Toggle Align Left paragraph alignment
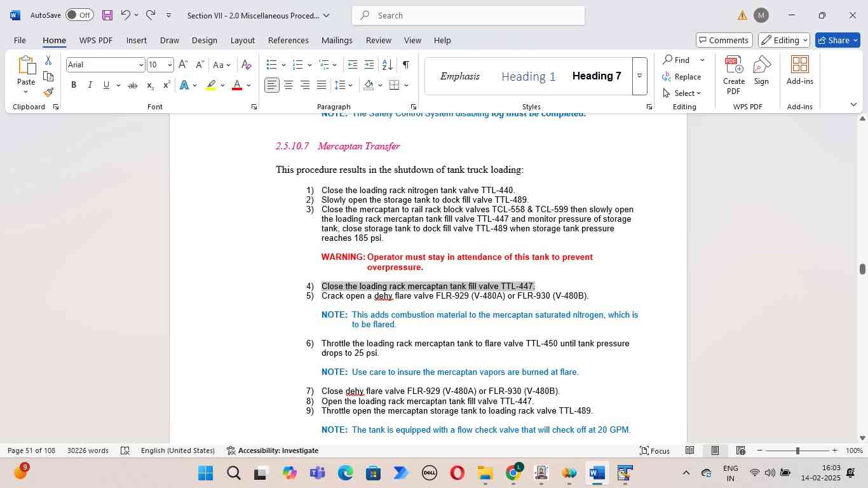Viewport: 868px width, 488px height. (x=272, y=85)
